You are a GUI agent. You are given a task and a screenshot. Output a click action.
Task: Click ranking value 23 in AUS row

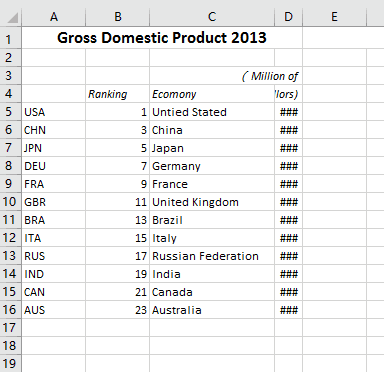(x=118, y=310)
